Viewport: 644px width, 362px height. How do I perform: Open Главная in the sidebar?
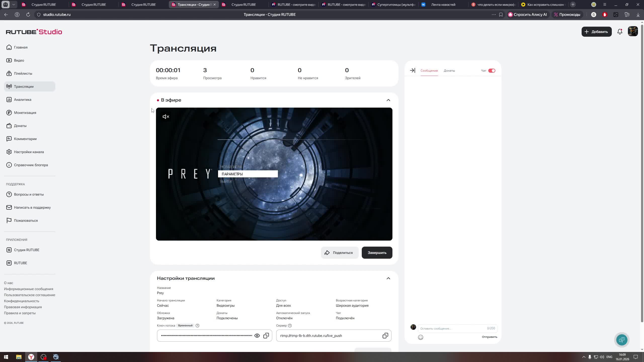[30, 47]
